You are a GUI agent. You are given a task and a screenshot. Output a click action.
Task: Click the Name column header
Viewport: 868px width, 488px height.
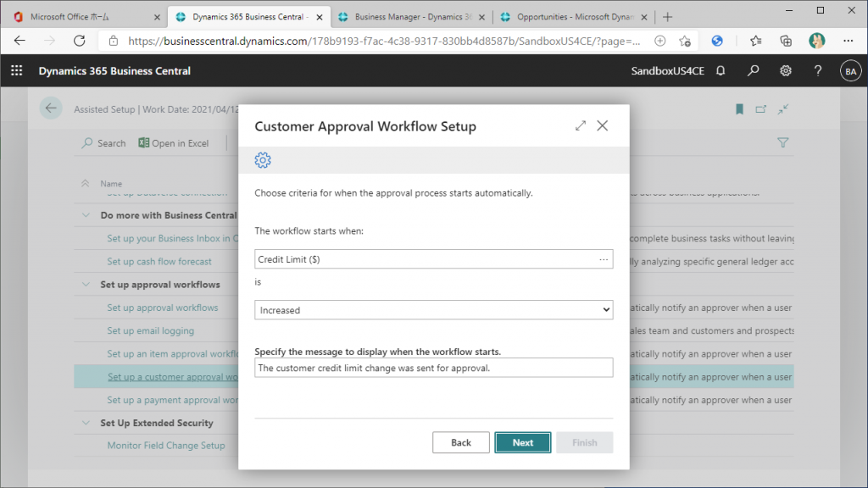(111, 184)
